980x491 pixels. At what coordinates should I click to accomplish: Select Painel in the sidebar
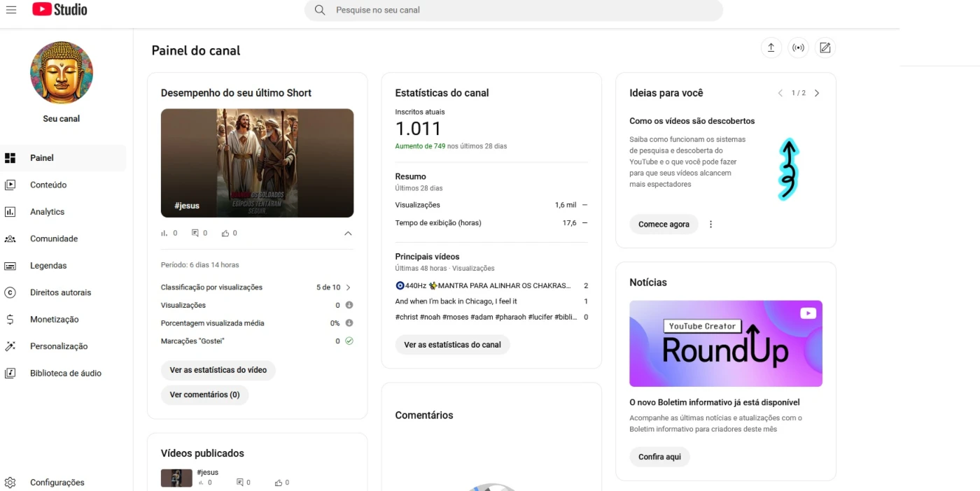tap(63, 158)
